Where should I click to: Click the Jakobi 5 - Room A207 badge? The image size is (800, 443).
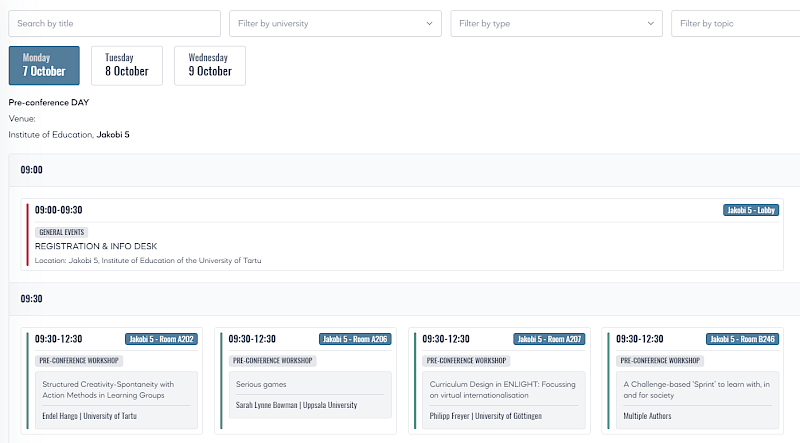coord(549,339)
